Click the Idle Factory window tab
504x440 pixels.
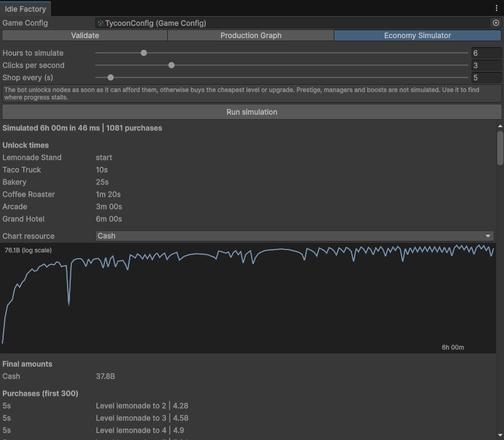pyautogui.click(x=25, y=9)
